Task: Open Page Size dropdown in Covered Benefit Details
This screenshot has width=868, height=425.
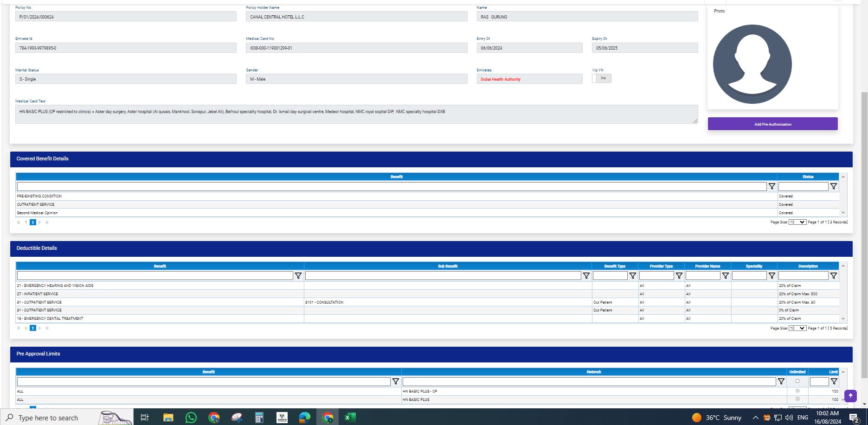Action: pos(797,222)
